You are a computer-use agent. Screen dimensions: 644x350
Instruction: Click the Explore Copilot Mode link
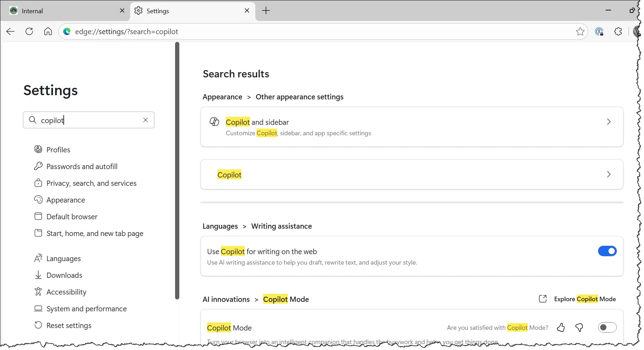point(584,299)
